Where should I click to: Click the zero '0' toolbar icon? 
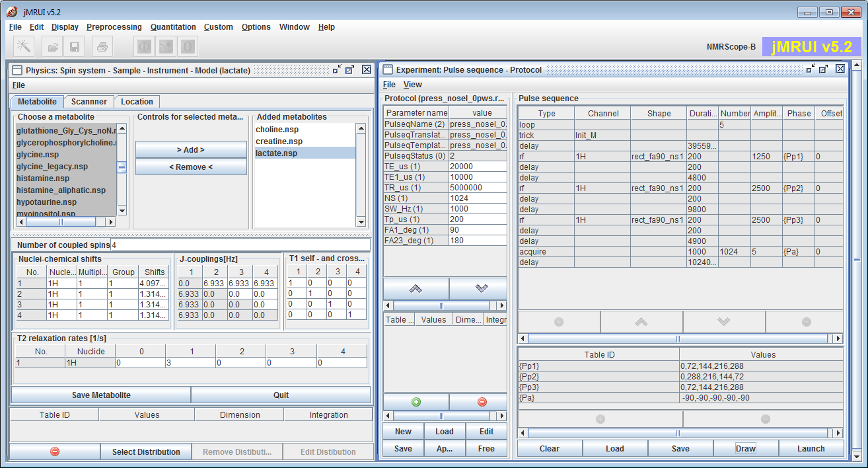pos(188,46)
